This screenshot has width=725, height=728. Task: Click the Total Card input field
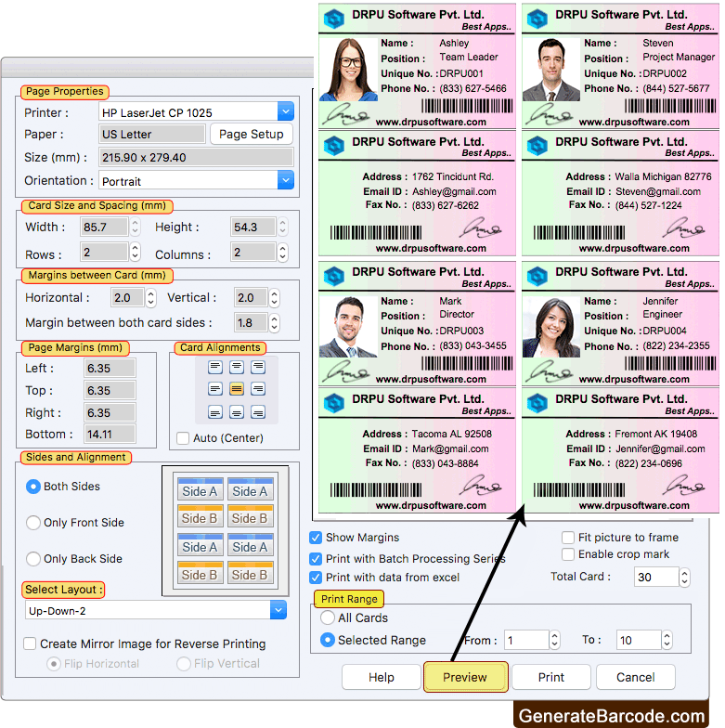pyautogui.click(x=656, y=578)
